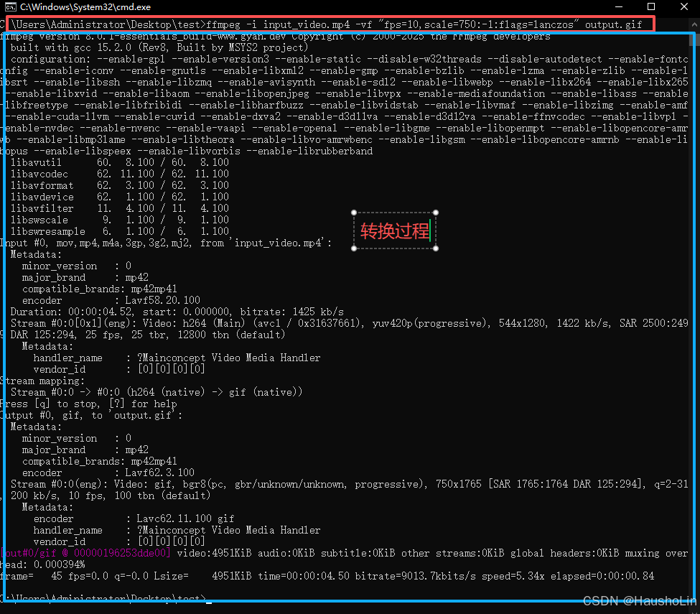Click the cmd.exe title bar icon
700x614 pixels.
coord(11,6)
